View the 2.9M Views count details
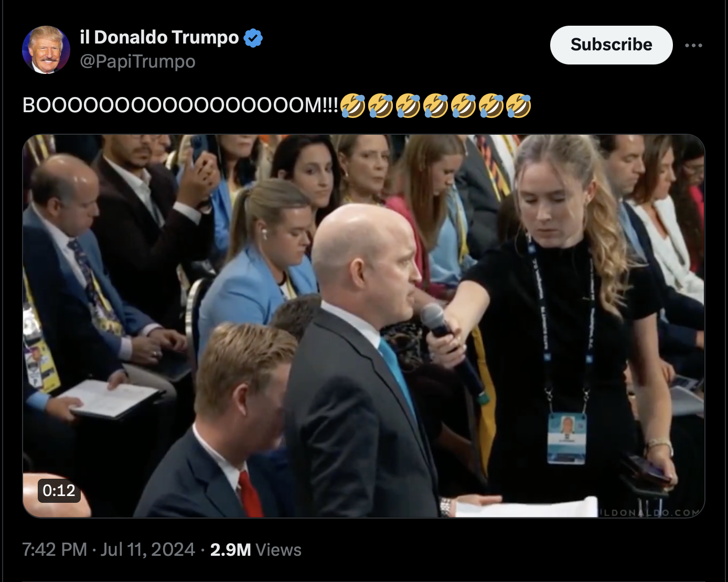Image resolution: width=728 pixels, height=582 pixels. tap(255, 549)
